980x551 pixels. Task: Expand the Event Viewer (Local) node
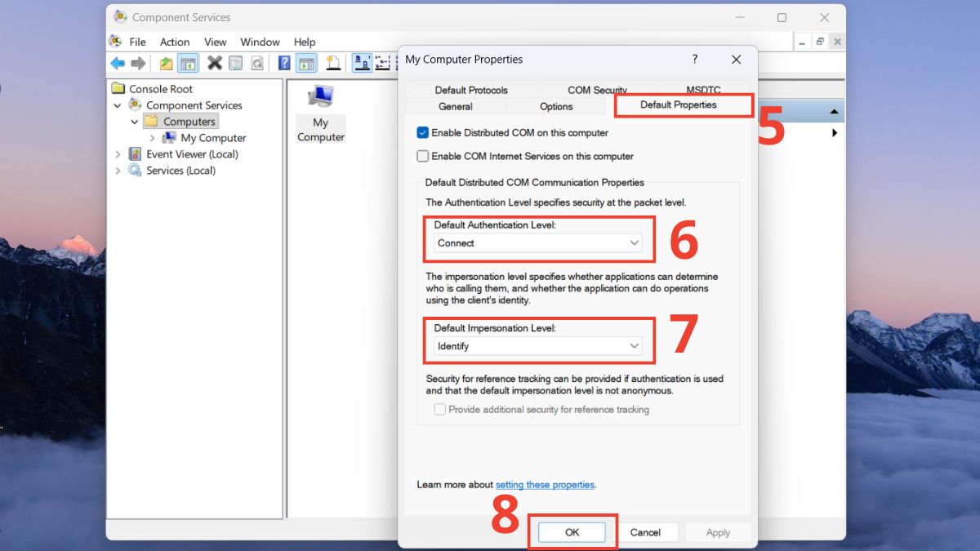[118, 154]
